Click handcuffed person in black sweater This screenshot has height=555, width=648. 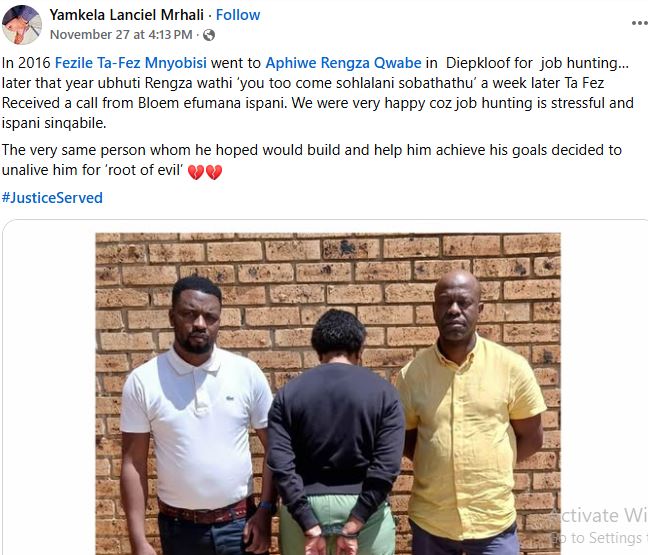(x=336, y=434)
